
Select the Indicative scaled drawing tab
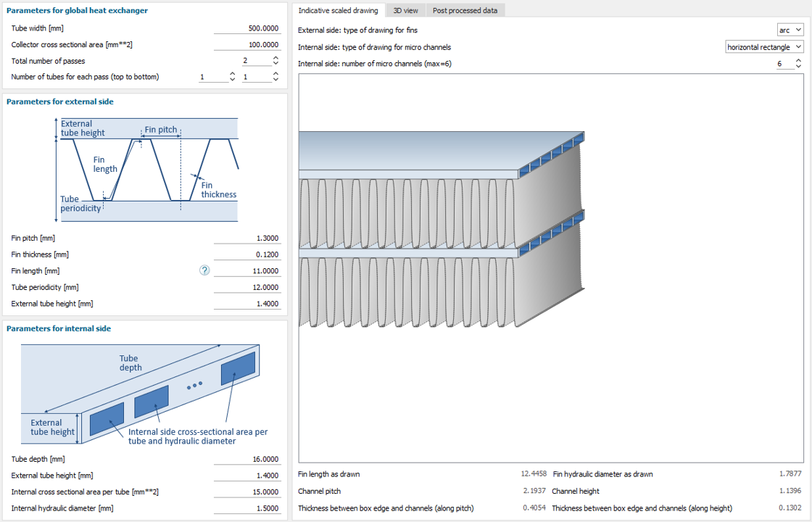pos(338,10)
